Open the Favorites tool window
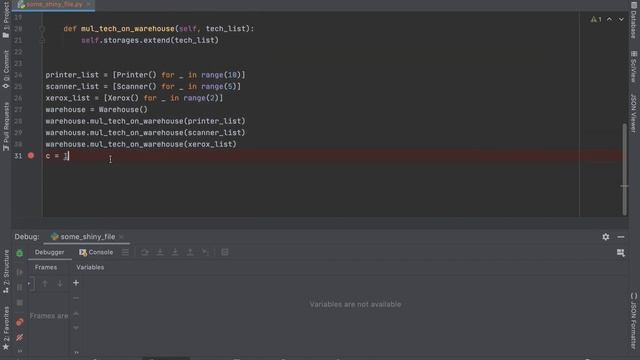This screenshot has height=360, width=640. (6, 328)
